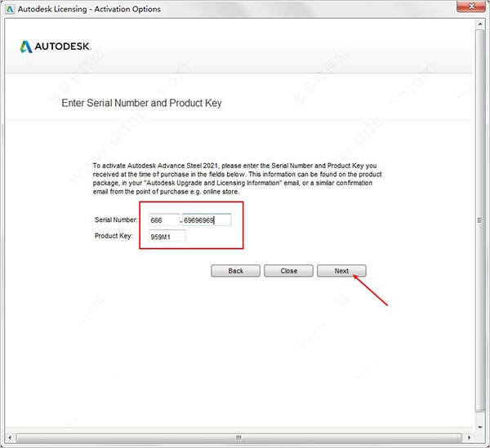Click the 'Product Key:' label
The width and height of the screenshot is (490, 448).
(114, 236)
